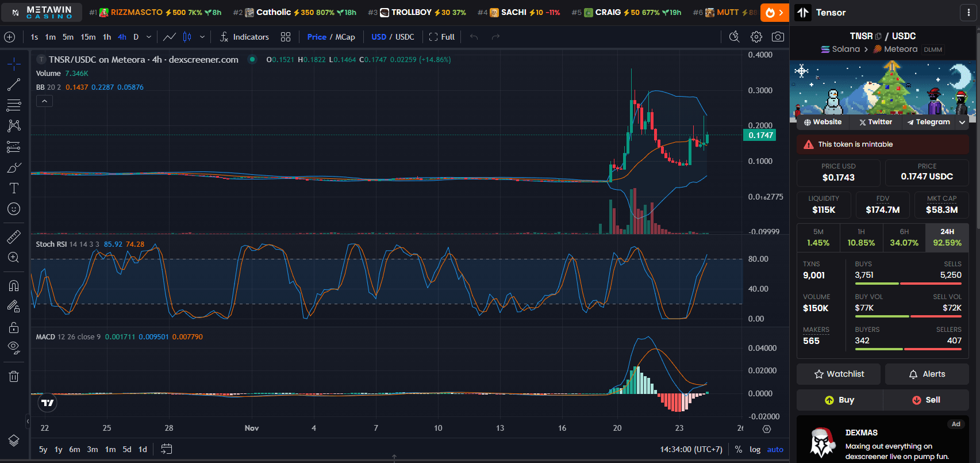980x463 pixels.
Task: Add symbol with the plus icon
Action: pyautogui.click(x=10, y=37)
